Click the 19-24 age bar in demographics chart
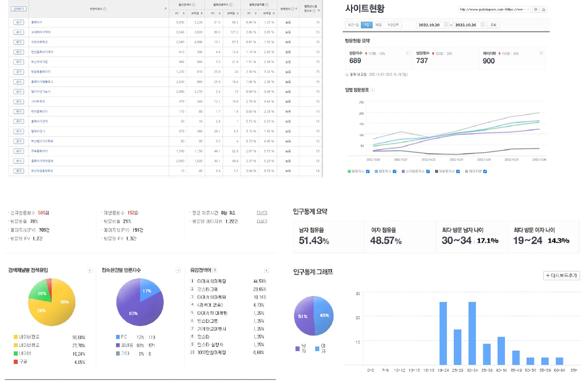Image resolution: width=588 pixels, height=387 pixels. [x=443, y=333]
